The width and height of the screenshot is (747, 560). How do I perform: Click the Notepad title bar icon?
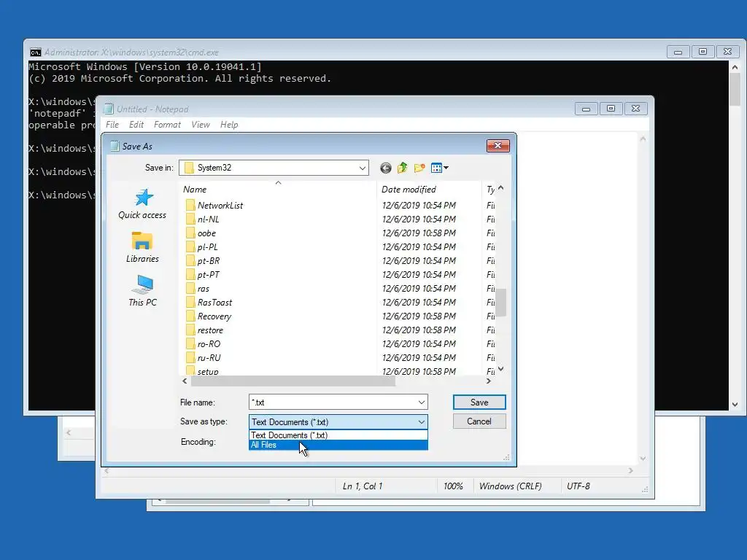pos(109,109)
